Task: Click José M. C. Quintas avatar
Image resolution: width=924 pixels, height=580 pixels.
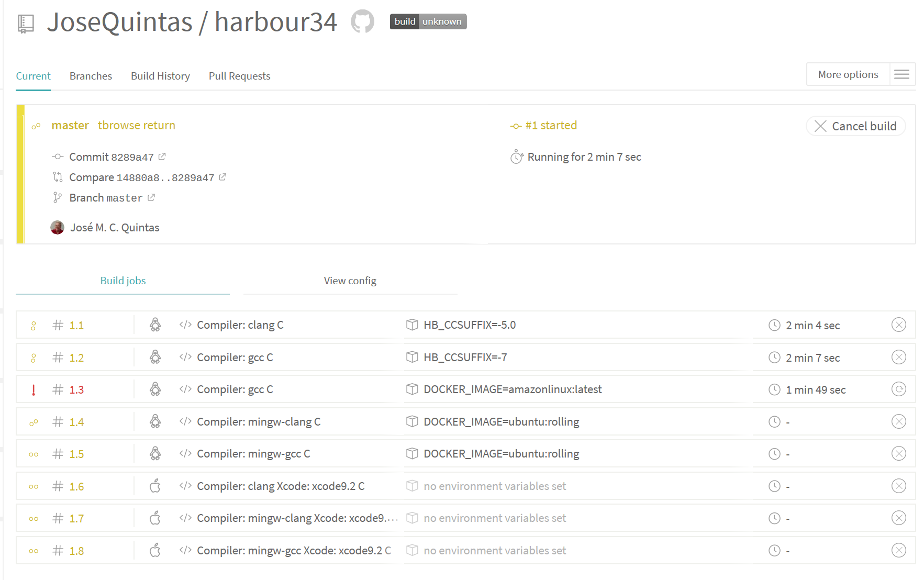Action: (57, 227)
